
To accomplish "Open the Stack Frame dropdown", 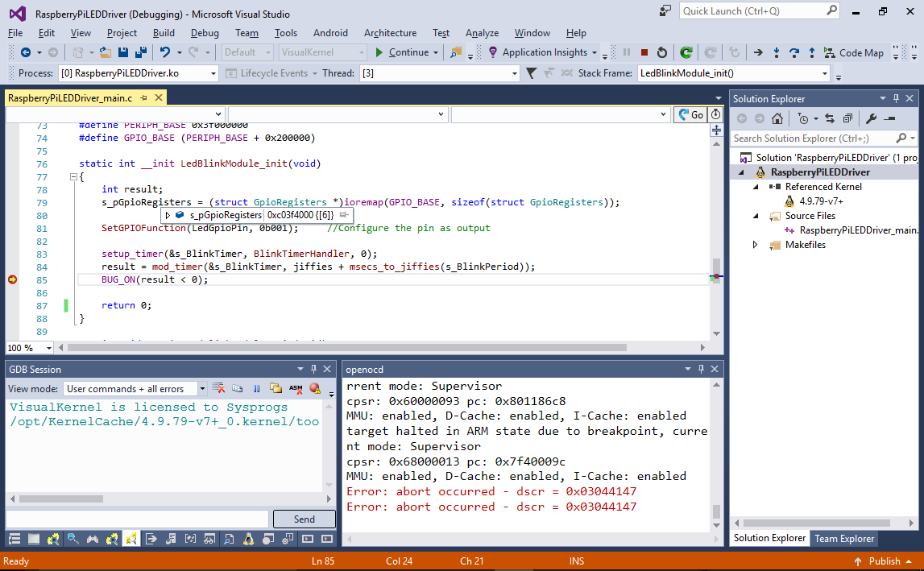I will pyautogui.click(x=824, y=73).
